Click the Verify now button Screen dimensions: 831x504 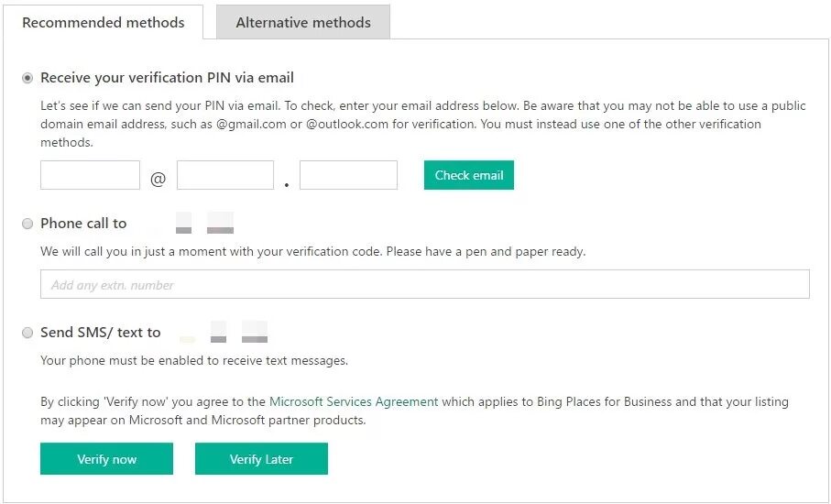(106, 459)
